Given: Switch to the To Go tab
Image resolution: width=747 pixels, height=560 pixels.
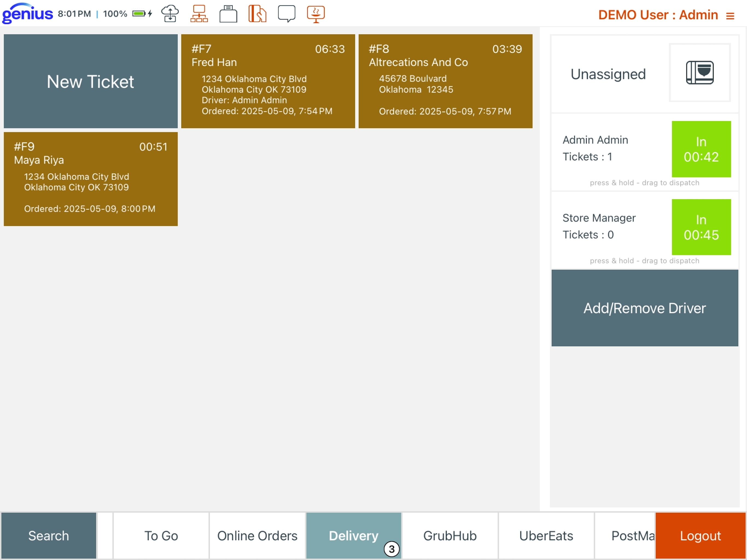Looking at the screenshot, I should click(161, 536).
